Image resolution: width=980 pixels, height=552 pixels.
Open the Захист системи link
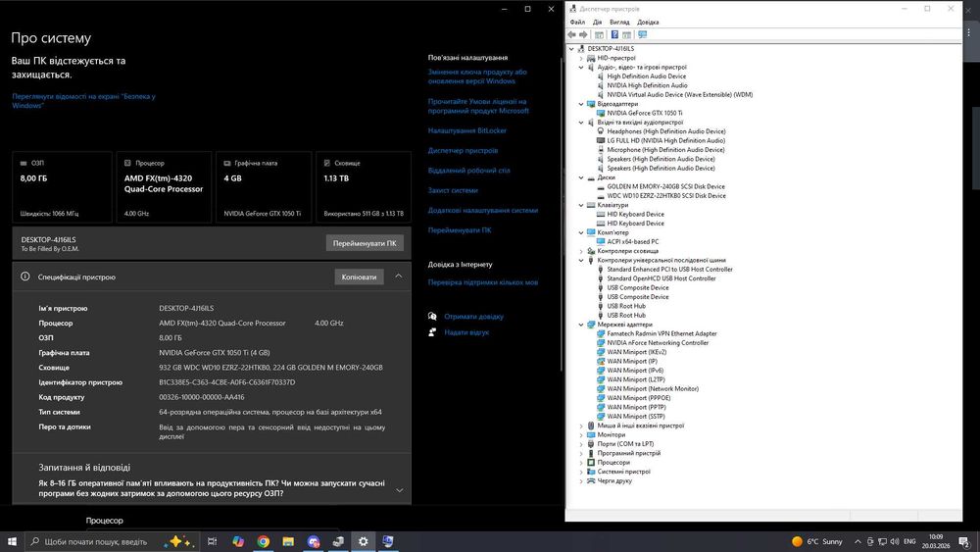coord(453,190)
